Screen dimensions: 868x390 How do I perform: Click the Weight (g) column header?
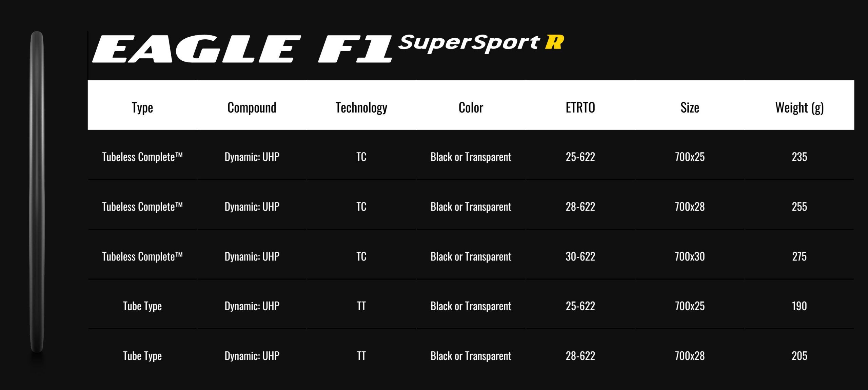pos(800,108)
